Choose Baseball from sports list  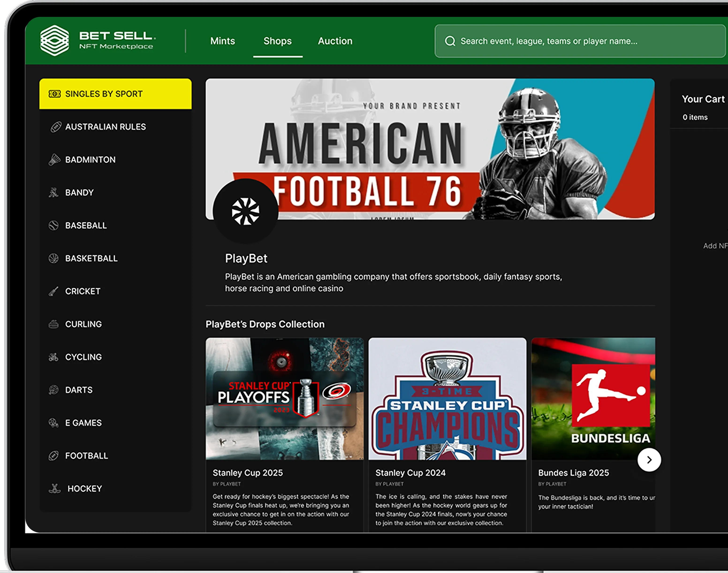(115, 226)
